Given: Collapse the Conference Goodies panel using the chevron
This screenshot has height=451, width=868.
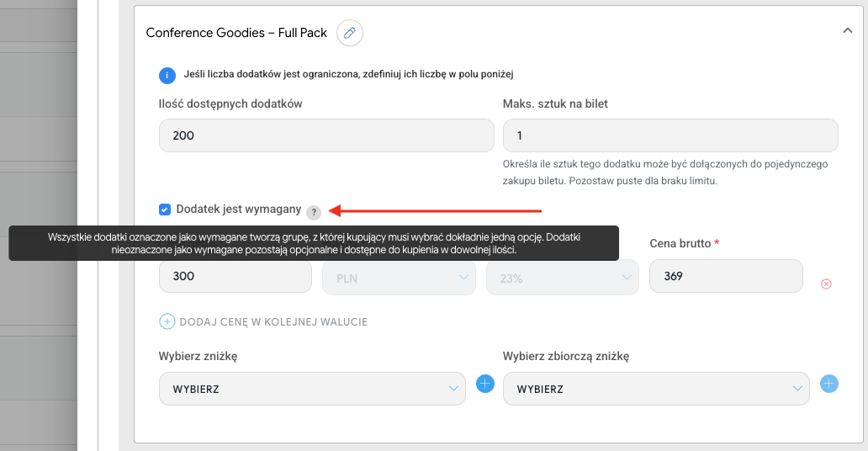Looking at the screenshot, I should tap(847, 30).
